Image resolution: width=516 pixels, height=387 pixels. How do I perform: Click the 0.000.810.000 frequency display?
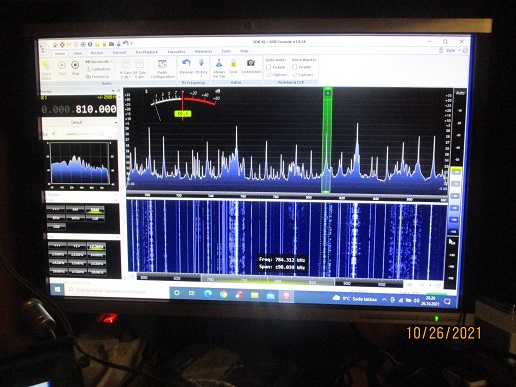pyautogui.click(x=79, y=109)
